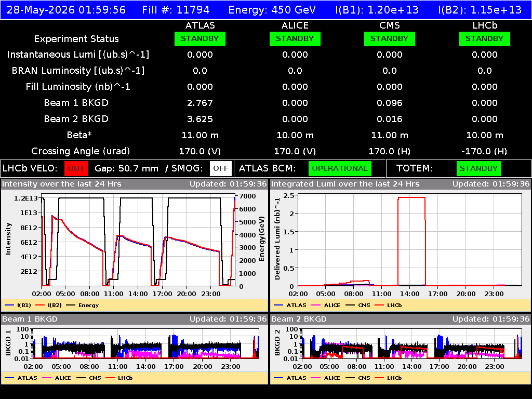
Task: Select the BRAN Luminosity row label
Action: [x=78, y=71]
